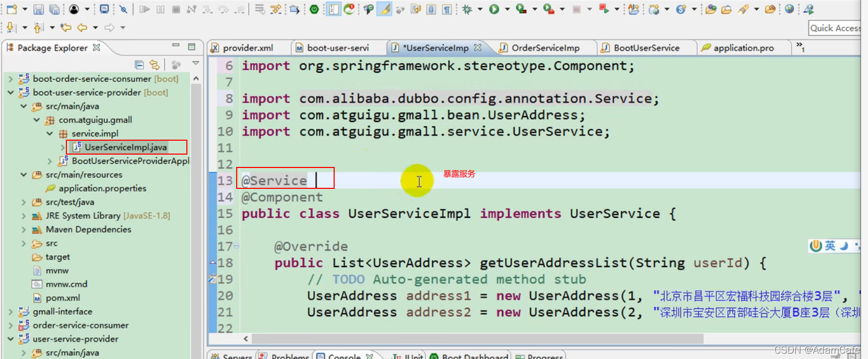Expand the Maven Dependencies node
This screenshot has width=868, height=359.
click(x=24, y=230)
